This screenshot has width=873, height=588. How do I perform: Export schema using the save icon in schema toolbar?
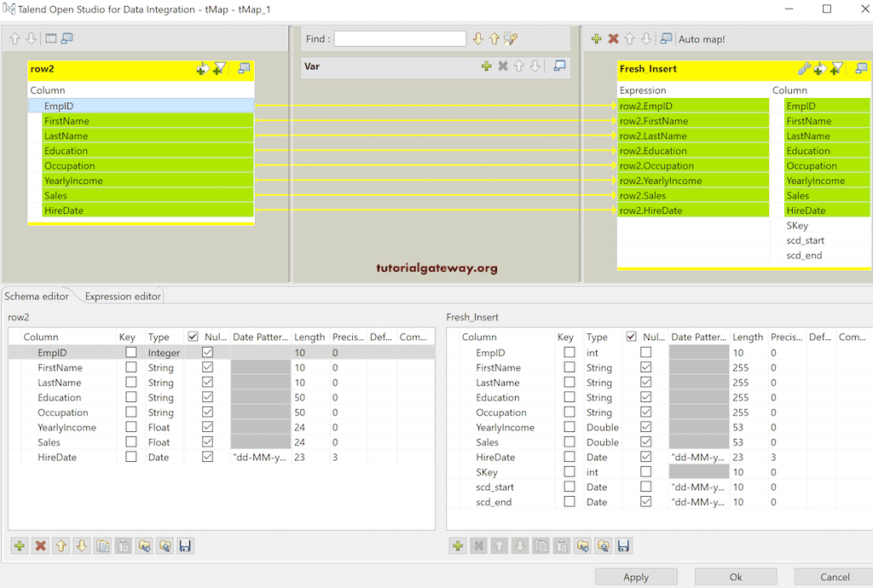(x=185, y=545)
